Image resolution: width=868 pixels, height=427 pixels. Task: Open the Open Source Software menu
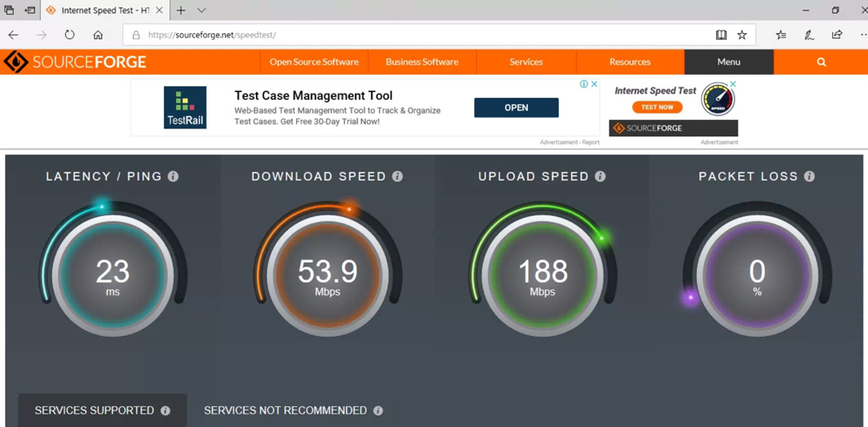click(x=313, y=62)
